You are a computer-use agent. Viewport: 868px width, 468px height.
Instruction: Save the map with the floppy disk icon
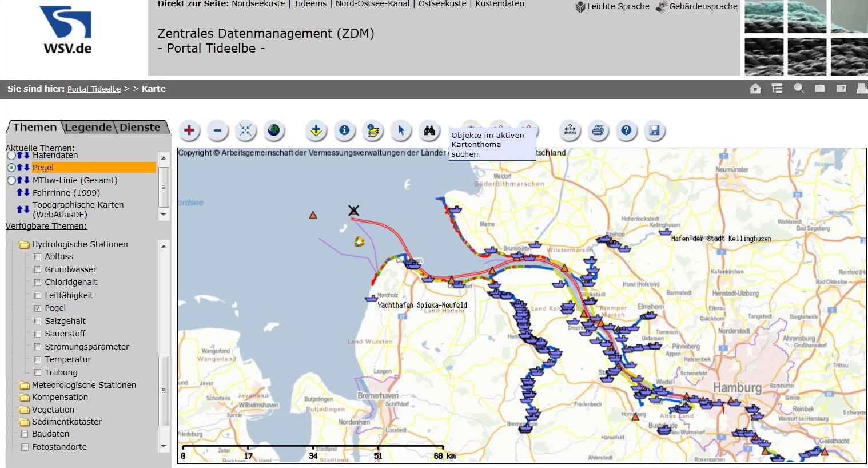coord(654,131)
